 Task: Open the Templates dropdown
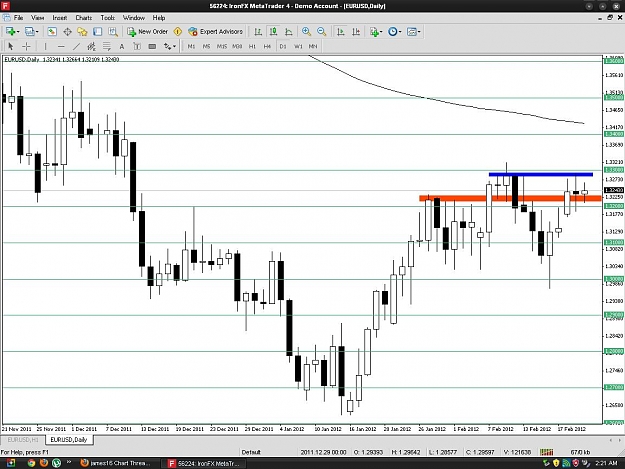pos(414,31)
